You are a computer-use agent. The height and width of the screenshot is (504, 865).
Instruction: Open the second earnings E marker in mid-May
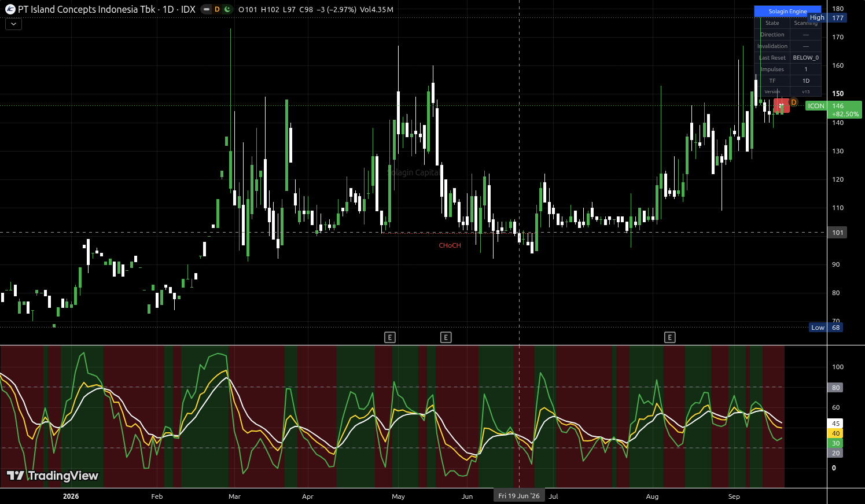[x=446, y=337]
